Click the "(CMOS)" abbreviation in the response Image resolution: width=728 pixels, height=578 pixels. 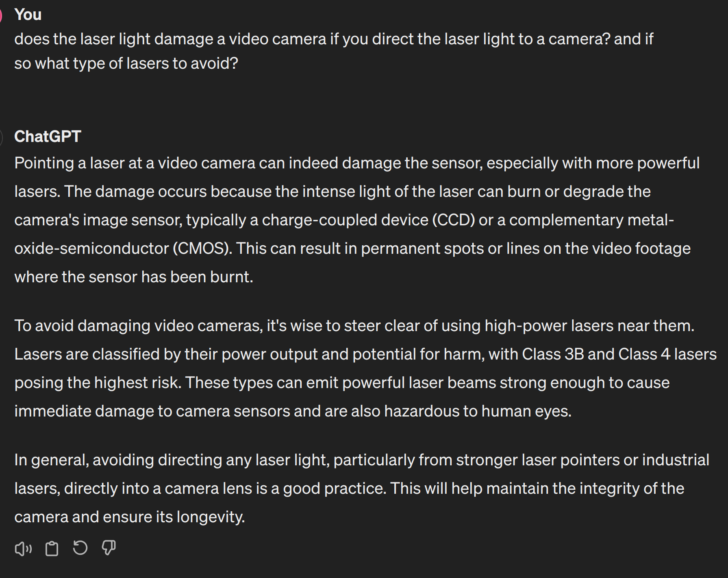click(x=202, y=249)
